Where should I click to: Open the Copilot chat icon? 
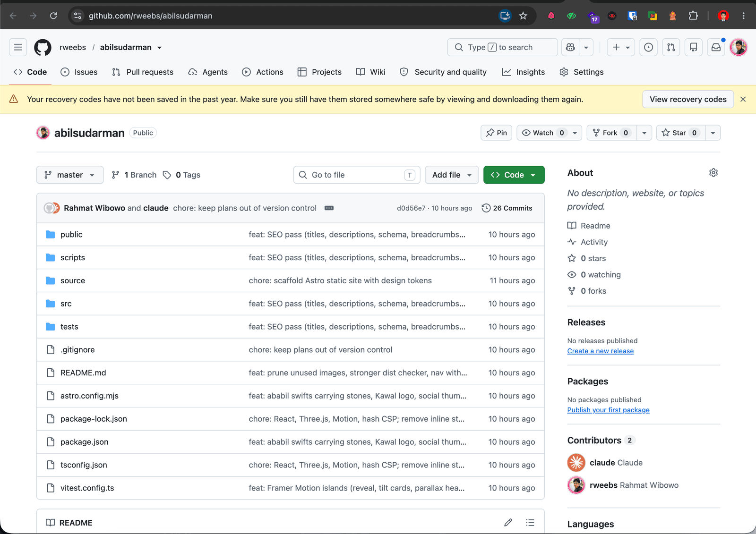click(570, 47)
